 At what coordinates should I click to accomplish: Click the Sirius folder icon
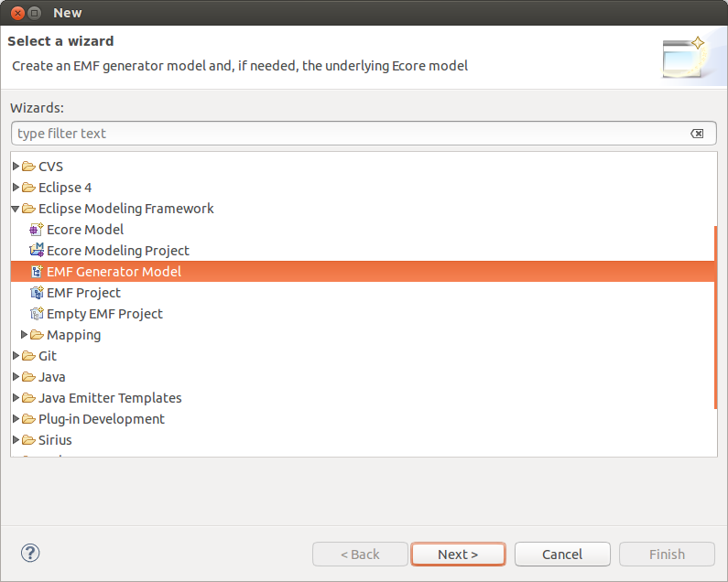click(28, 440)
